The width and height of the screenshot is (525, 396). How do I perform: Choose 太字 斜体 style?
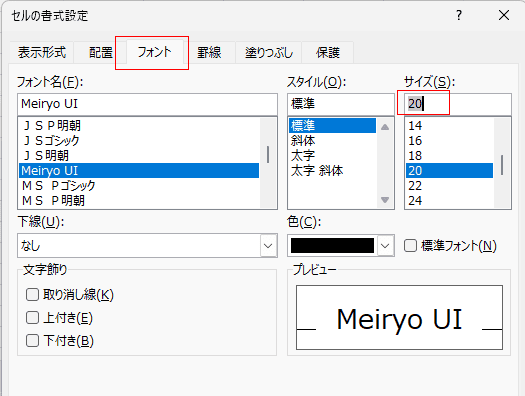332,171
